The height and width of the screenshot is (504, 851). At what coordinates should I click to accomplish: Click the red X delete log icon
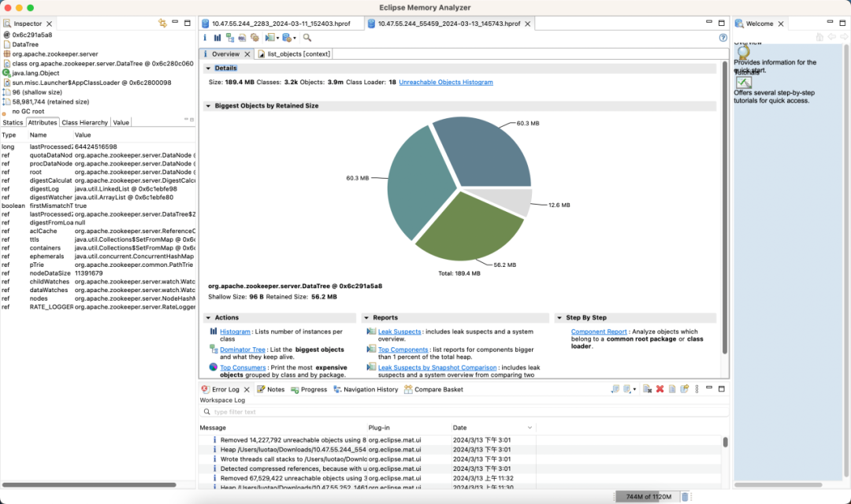[660, 389]
